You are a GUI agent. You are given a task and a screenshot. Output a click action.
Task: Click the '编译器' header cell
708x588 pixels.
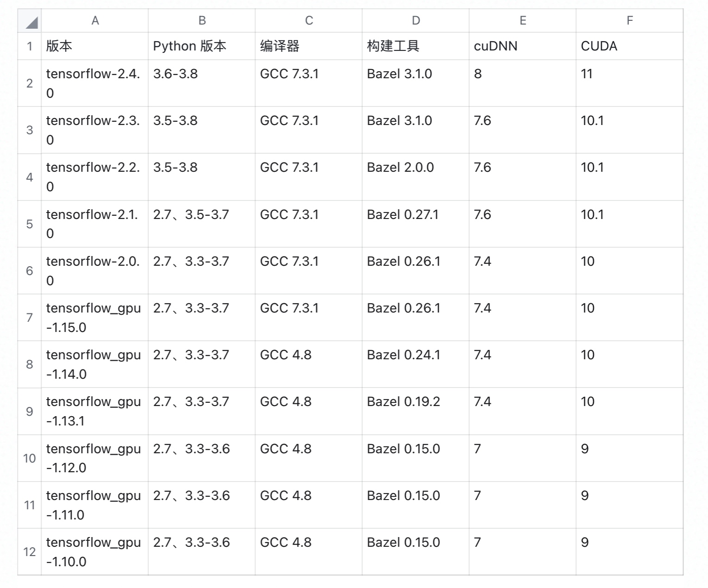(x=309, y=46)
